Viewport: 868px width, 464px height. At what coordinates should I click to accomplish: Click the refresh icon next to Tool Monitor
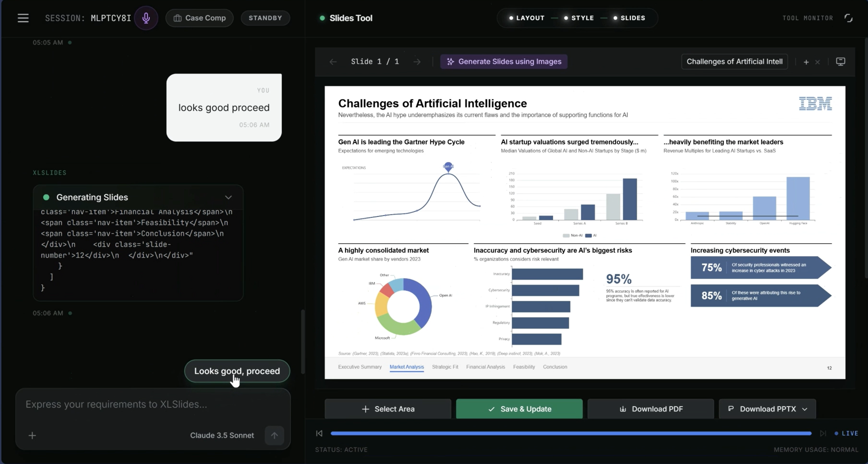click(849, 18)
